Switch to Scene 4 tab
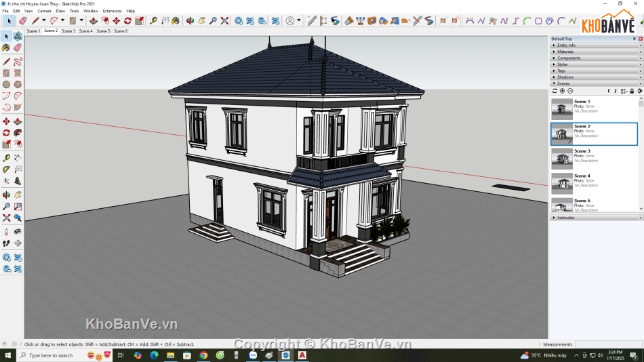 (x=86, y=31)
